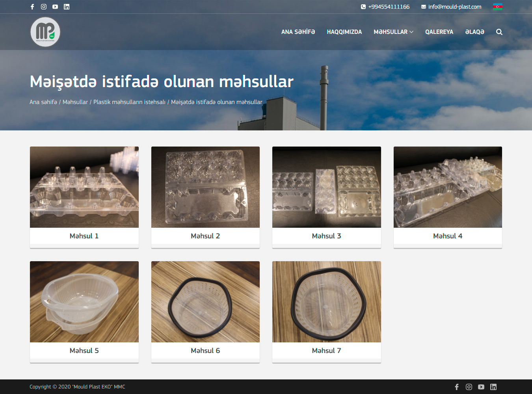The image size is (532, 394).
Task: Open the footer YouTube icon
Action: pos(481,387)
